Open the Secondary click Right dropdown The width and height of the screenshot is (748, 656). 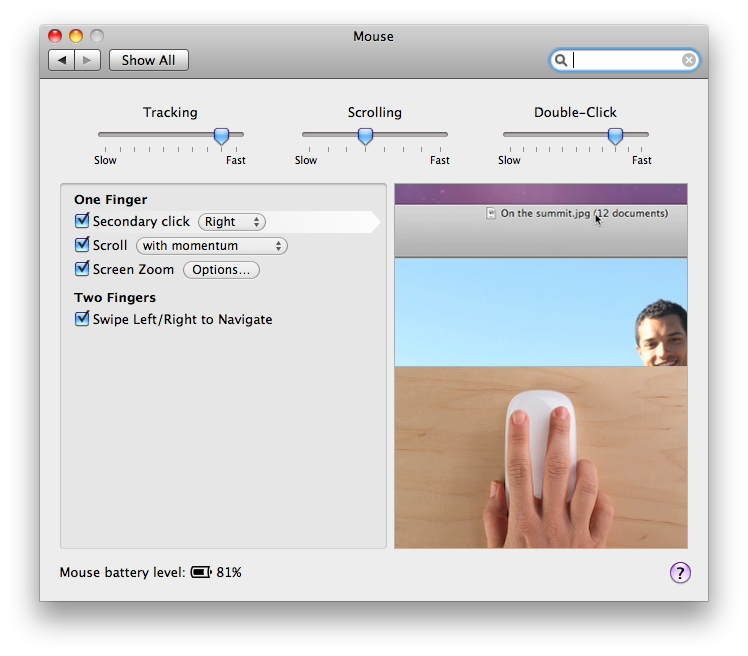click(x=233, y=222)
